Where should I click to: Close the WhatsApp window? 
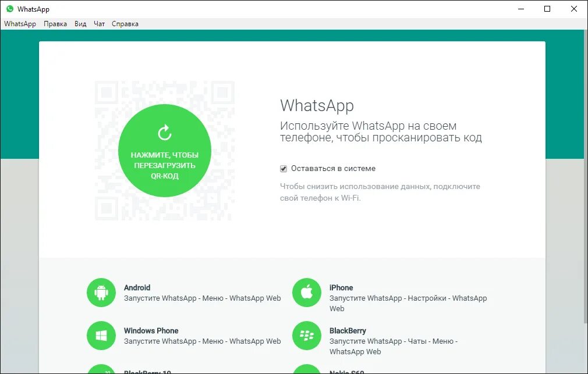pyautogui.click(x=574, y=9)
